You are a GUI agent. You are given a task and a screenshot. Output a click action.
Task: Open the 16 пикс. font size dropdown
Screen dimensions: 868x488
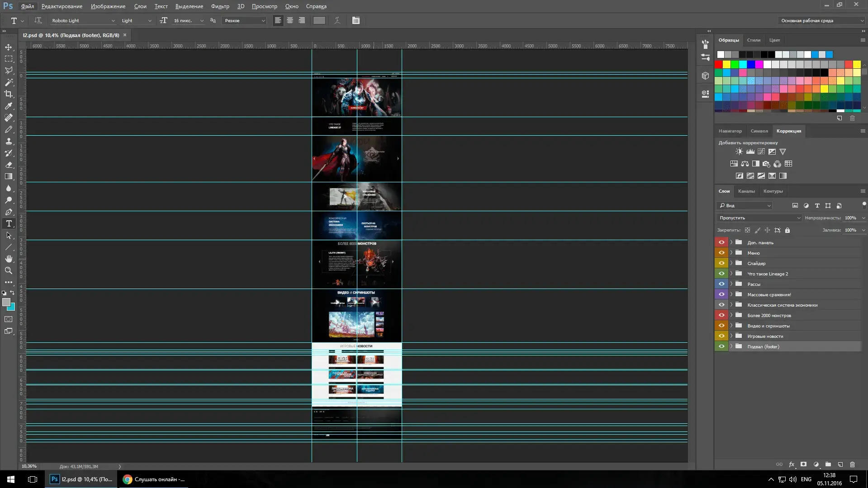[188, 20]
